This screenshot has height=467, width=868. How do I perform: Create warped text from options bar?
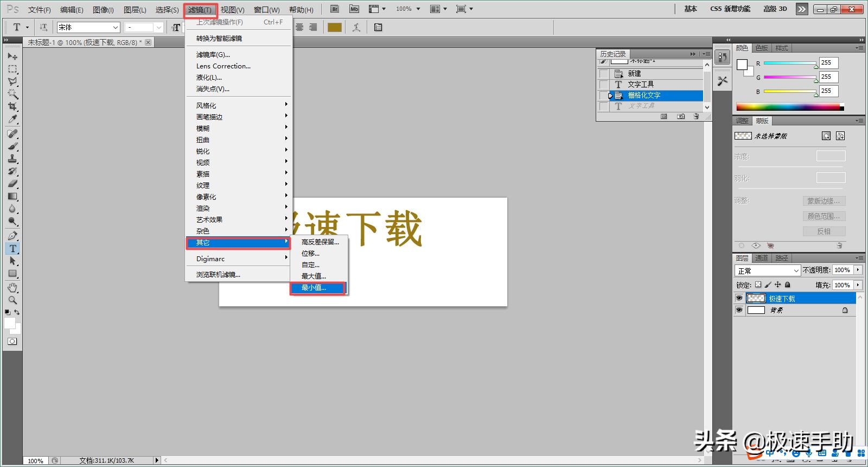(356, 27)
